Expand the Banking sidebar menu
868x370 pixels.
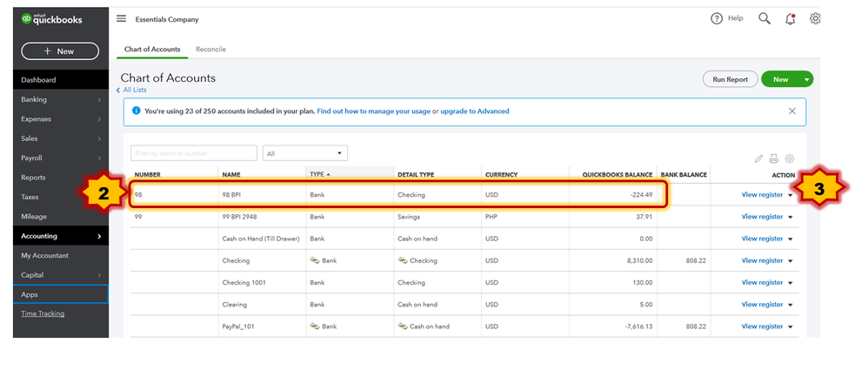(61, 100)
